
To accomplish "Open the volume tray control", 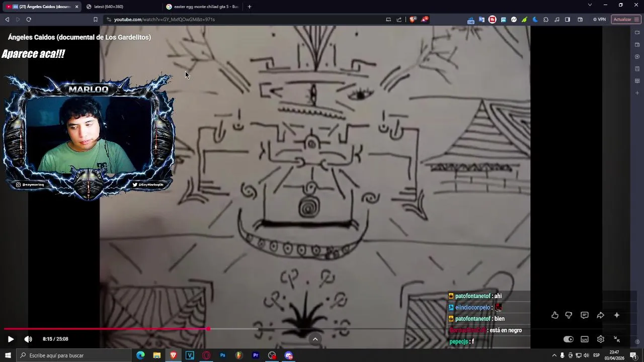I will (586, 355).
